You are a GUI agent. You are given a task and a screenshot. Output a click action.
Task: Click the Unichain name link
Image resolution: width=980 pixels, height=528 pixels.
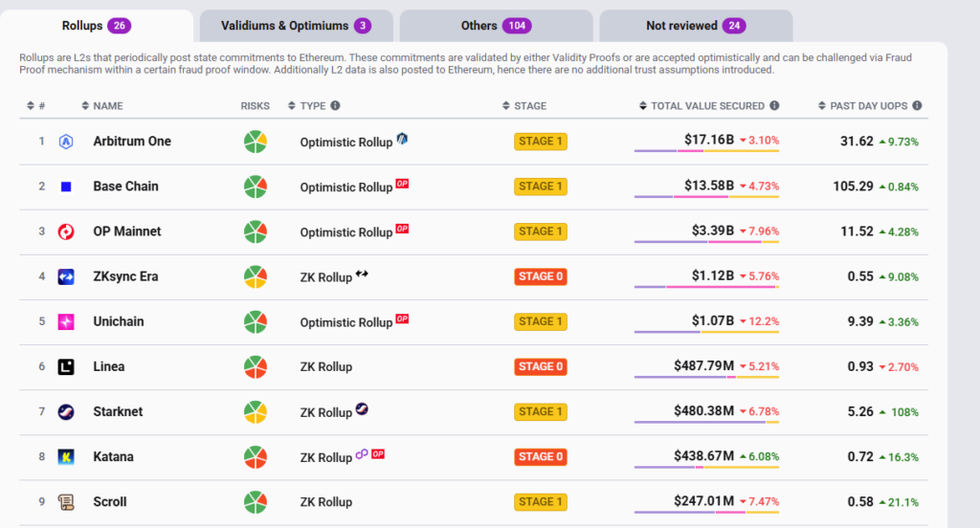pyautogui.click(x=118, y=321)
